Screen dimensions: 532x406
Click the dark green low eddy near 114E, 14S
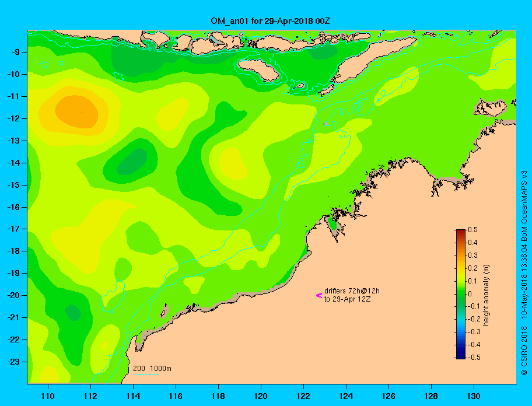[x=132, y=162]
